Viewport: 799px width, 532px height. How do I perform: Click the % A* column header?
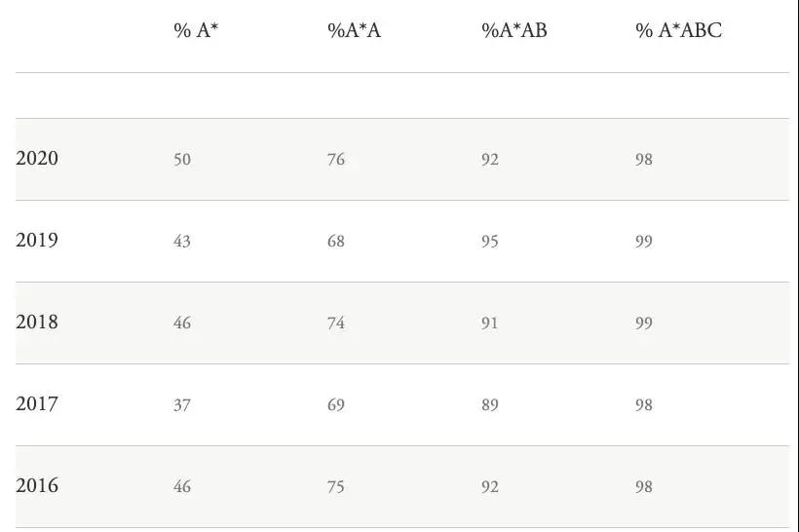(x=196, y=30)
